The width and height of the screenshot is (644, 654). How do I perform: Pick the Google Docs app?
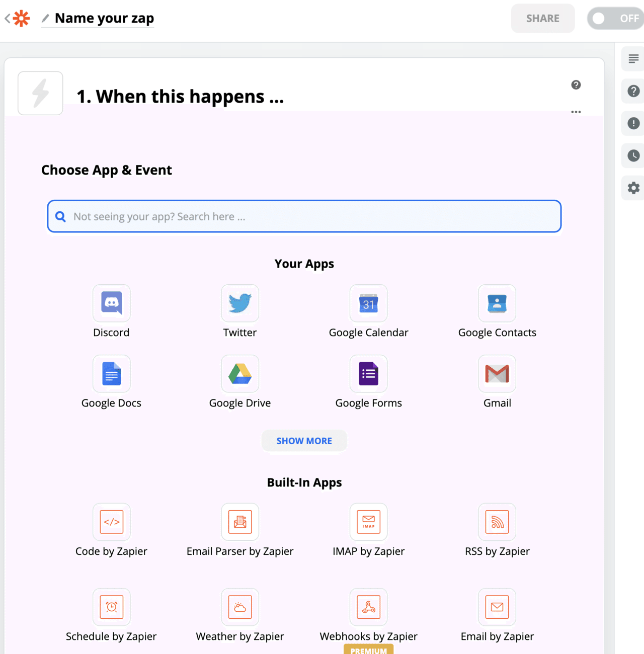tap(111, 382)
